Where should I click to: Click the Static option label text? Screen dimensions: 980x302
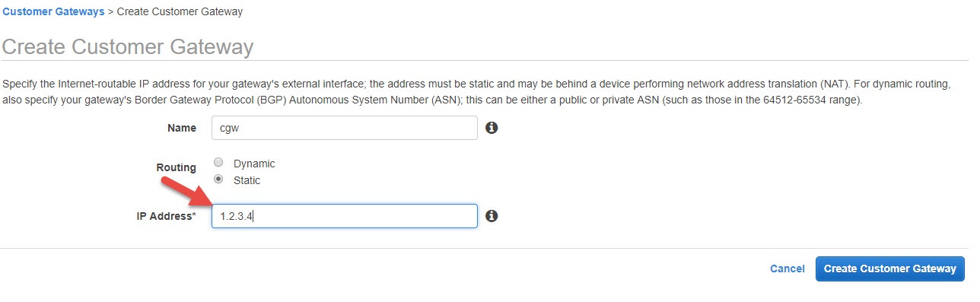(247, 180)
